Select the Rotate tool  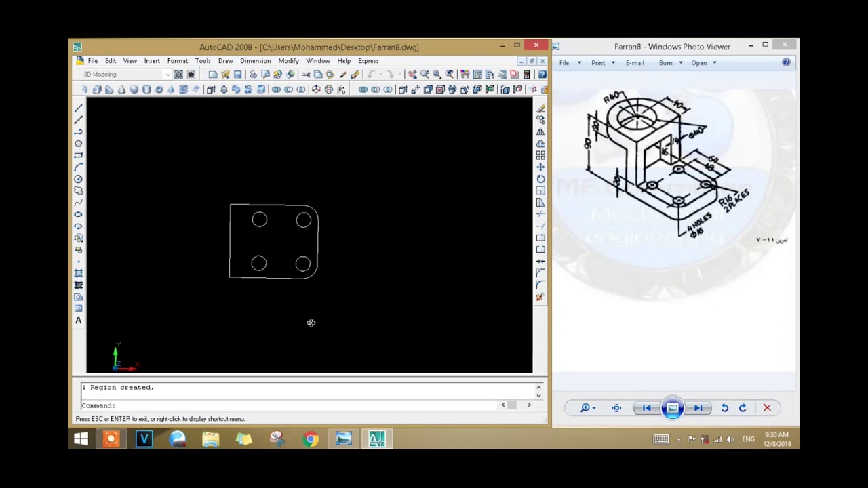coord(540,179)
